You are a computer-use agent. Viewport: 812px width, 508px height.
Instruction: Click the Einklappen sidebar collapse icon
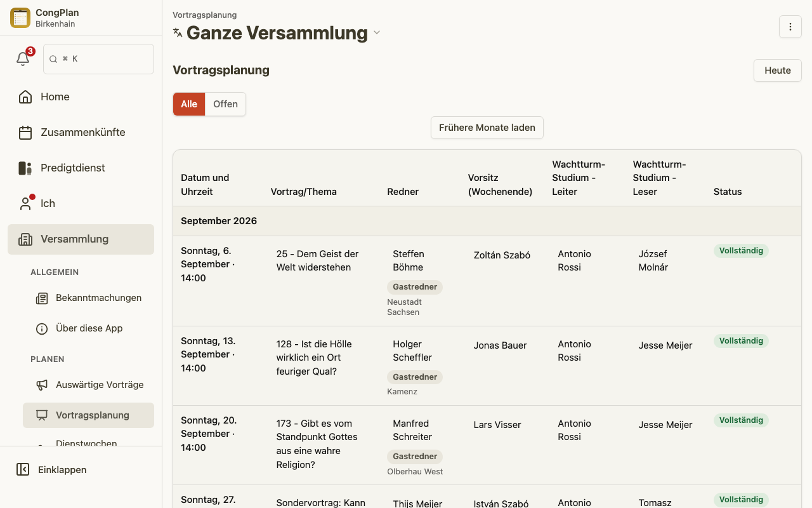coord(23,470)
